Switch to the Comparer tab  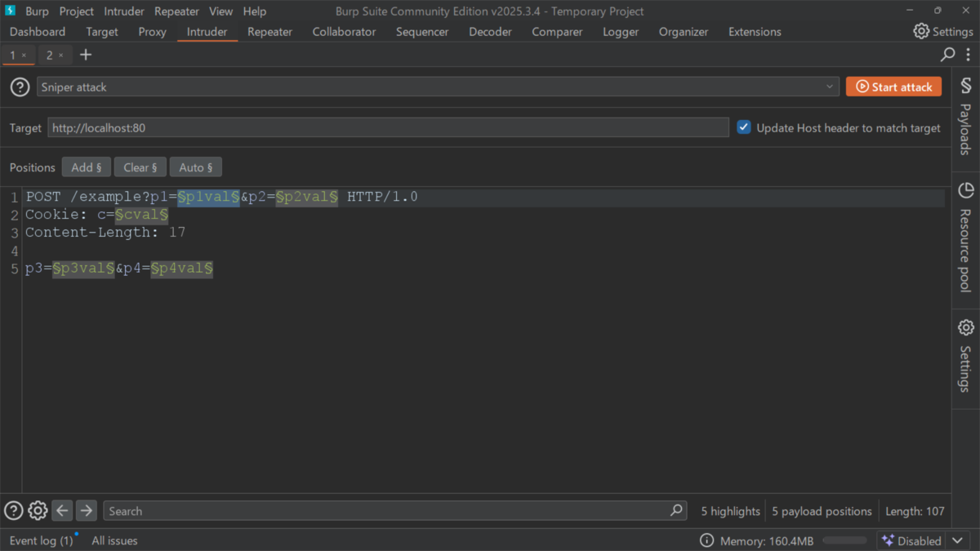click(557, 32)
